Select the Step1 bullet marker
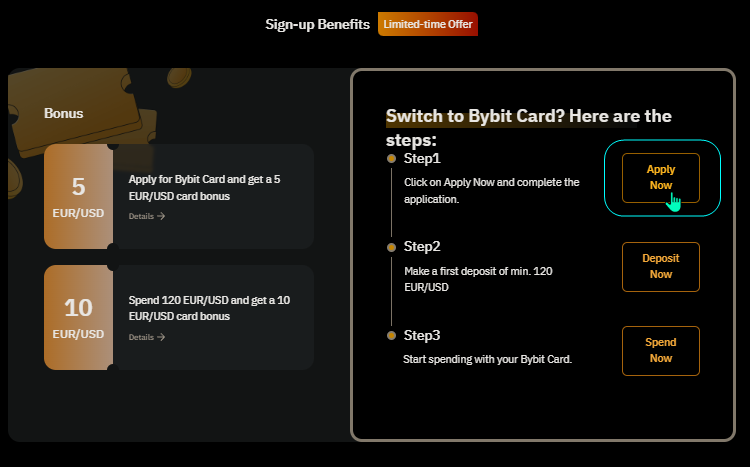Screen dimensions: 750x467 [x=391, y=158]
